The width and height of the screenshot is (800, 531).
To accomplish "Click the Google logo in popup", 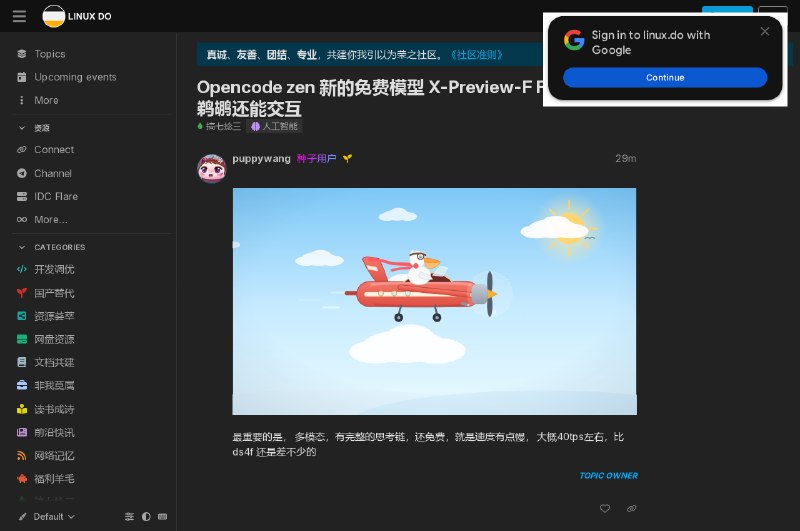I will click(574, 40).
